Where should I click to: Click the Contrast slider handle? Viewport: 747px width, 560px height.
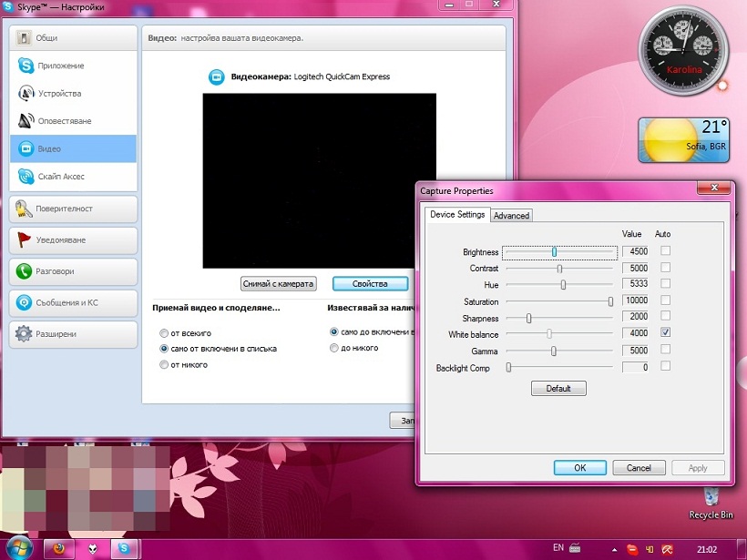(559, 269)
